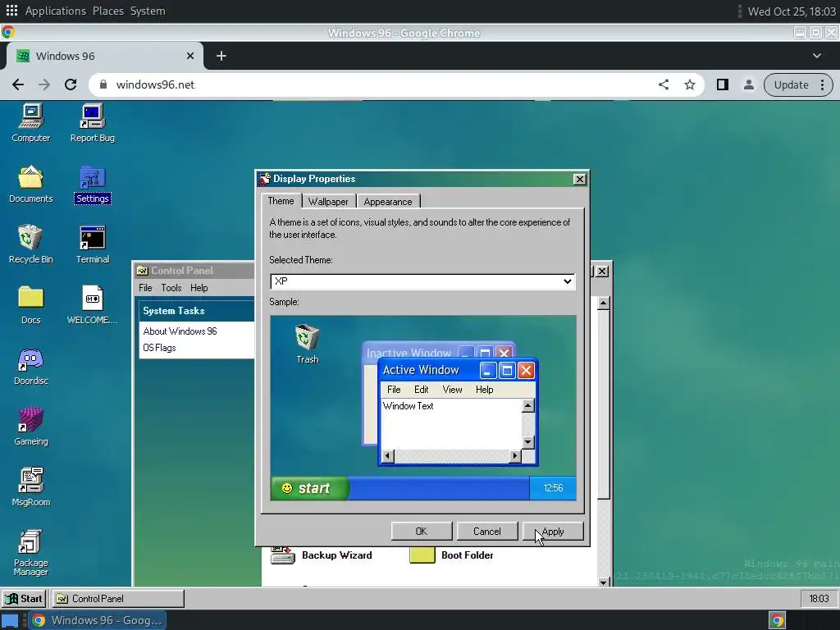Click Apply in Display Properties
The height and width of the screenshot is (630, 840).
(552, 531)
